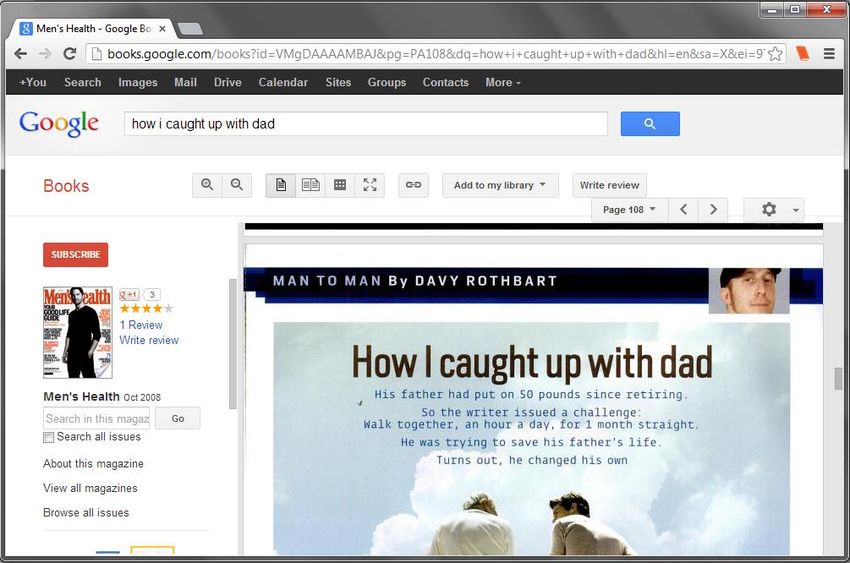Click the left sidebar scrollbar
850x563 pixels.
233,344
